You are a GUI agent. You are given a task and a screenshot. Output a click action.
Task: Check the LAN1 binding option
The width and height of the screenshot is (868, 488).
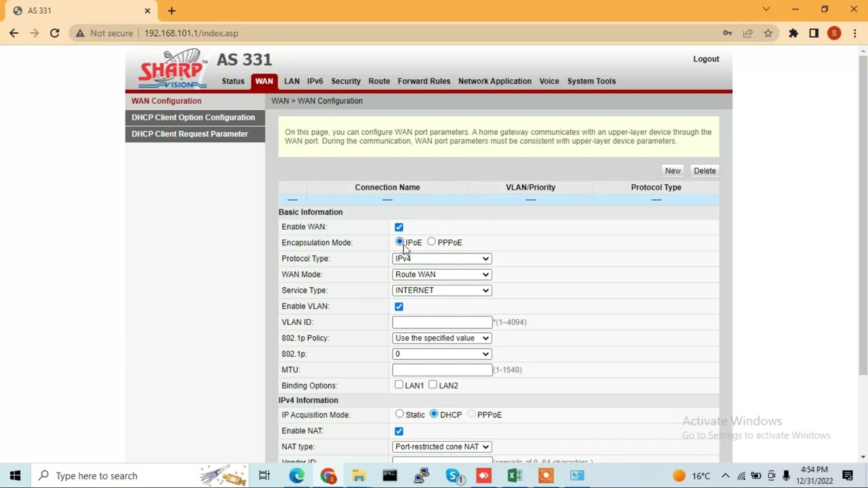(x=399, y=385)
